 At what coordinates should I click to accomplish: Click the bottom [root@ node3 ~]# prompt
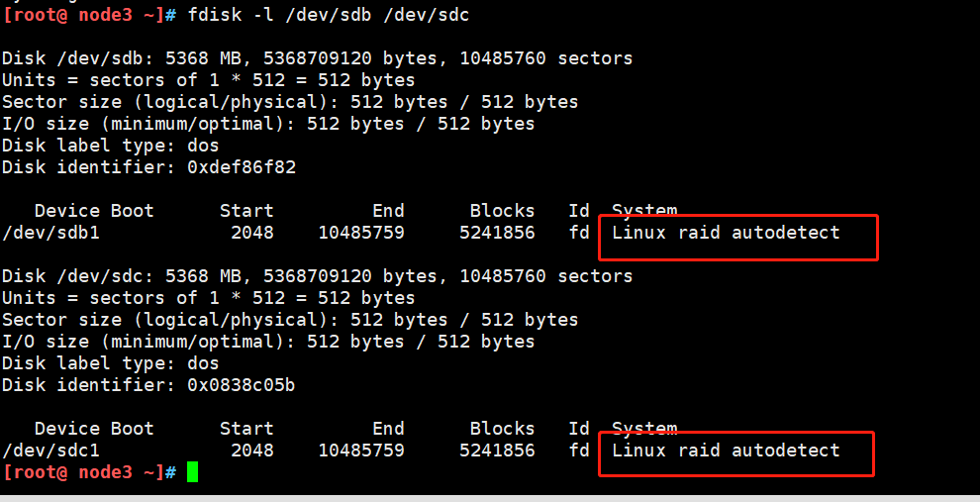[89, 472]
